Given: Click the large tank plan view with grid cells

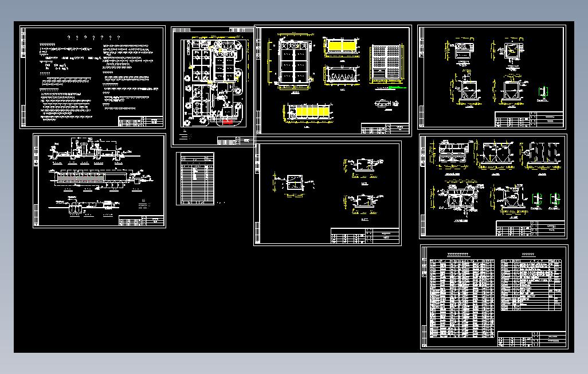Looking at the screenshot, I should tap(295, 63).
